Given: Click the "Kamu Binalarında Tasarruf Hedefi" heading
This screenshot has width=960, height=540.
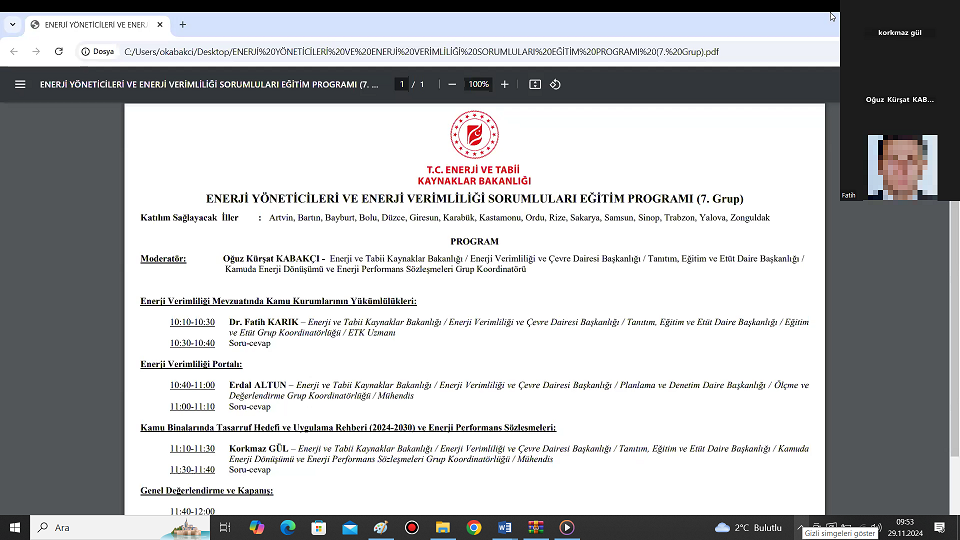Looking at the screenshot, I should [348, 427].
